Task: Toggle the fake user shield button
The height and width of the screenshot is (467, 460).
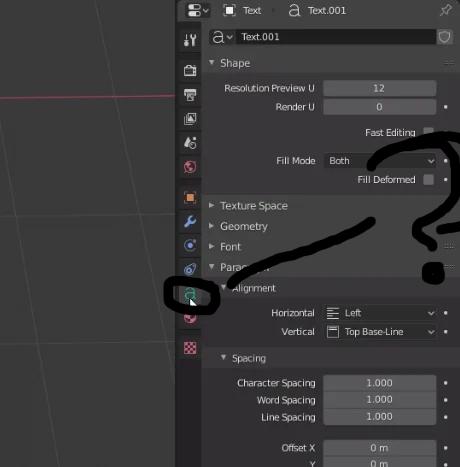Action: coord(444,37)
